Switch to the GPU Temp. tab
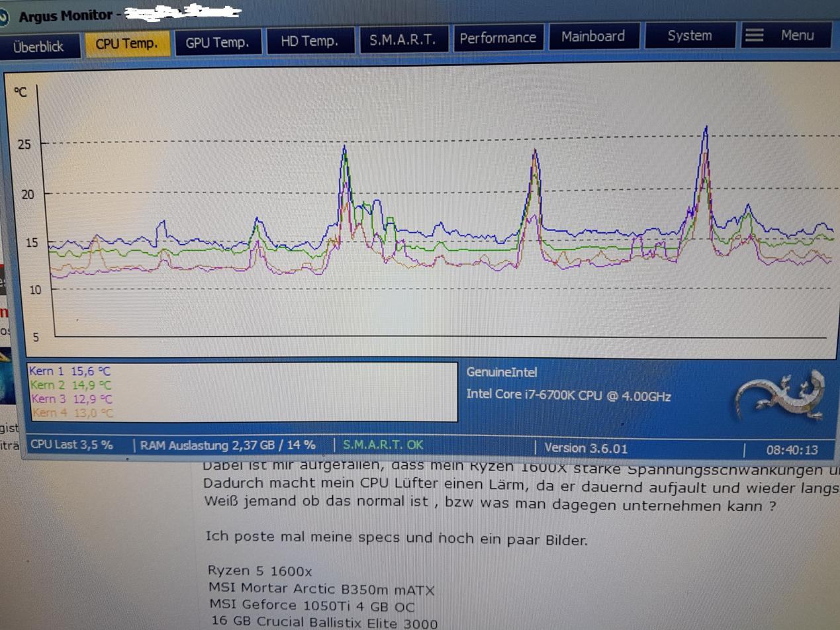This screenshot has width=840, height=630. coord(218,42)
